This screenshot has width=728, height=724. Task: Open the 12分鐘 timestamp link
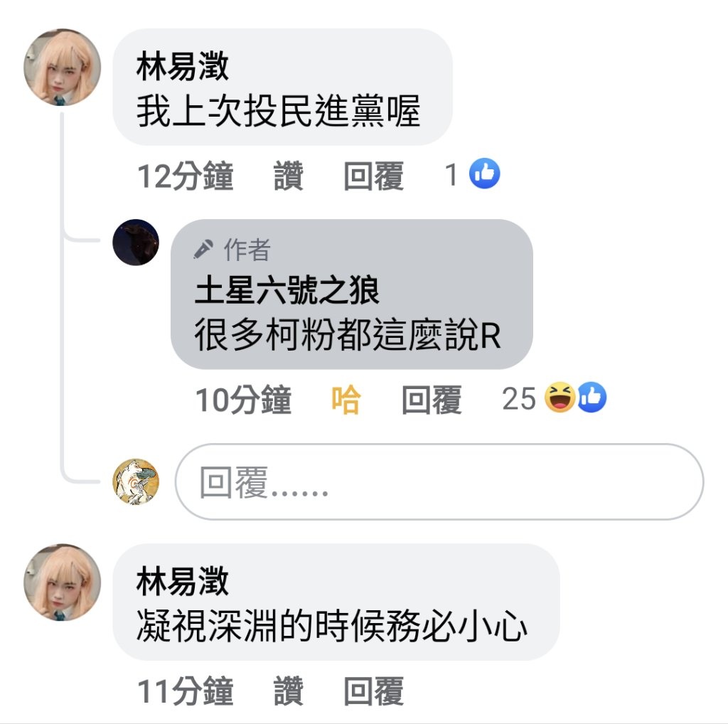click(x=186, y=176)
